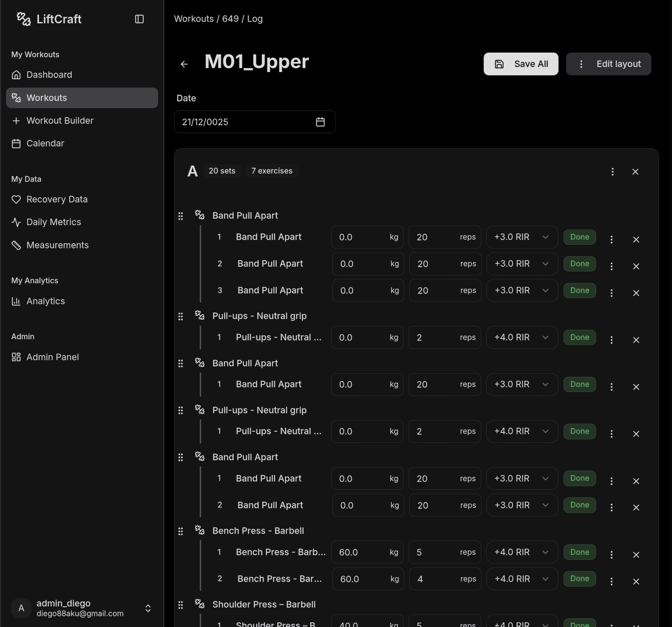Click the 60.0 kg weight field of Bench Press set 1
Screen dimensions: 672x627
pyautogui.click(x=361, y=552)
